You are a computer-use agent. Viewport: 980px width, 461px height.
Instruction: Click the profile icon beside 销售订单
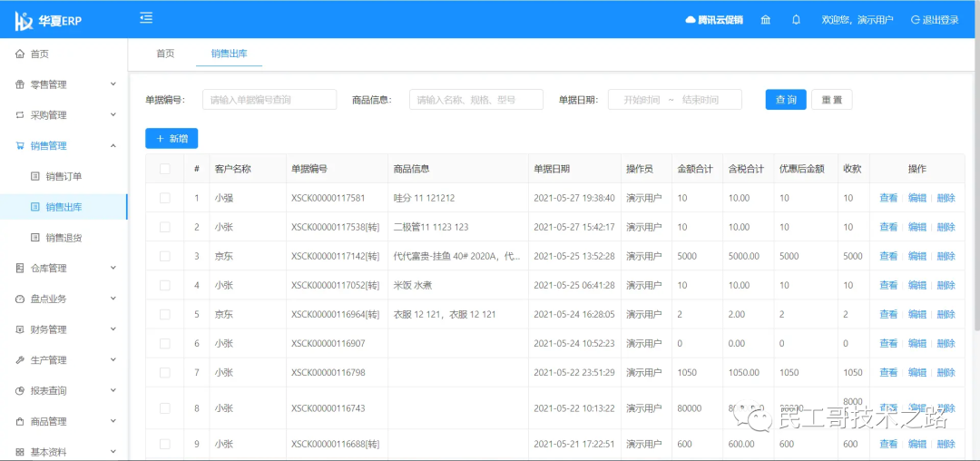(35, 177)
